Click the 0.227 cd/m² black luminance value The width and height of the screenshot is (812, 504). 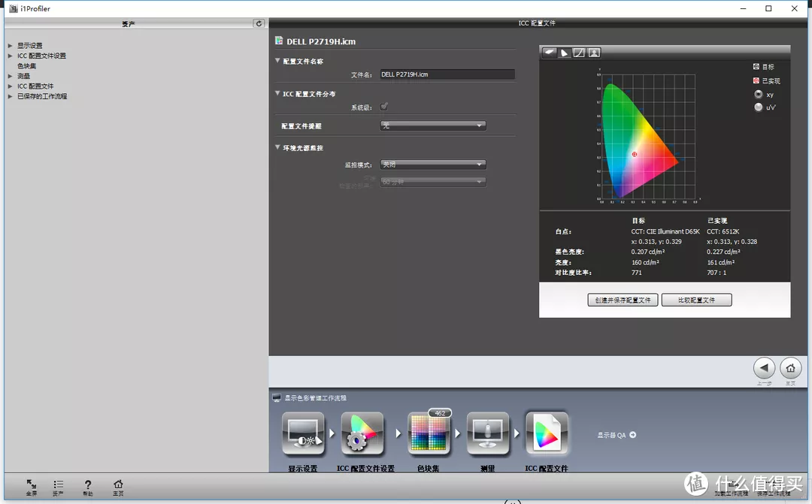(723, 252)
